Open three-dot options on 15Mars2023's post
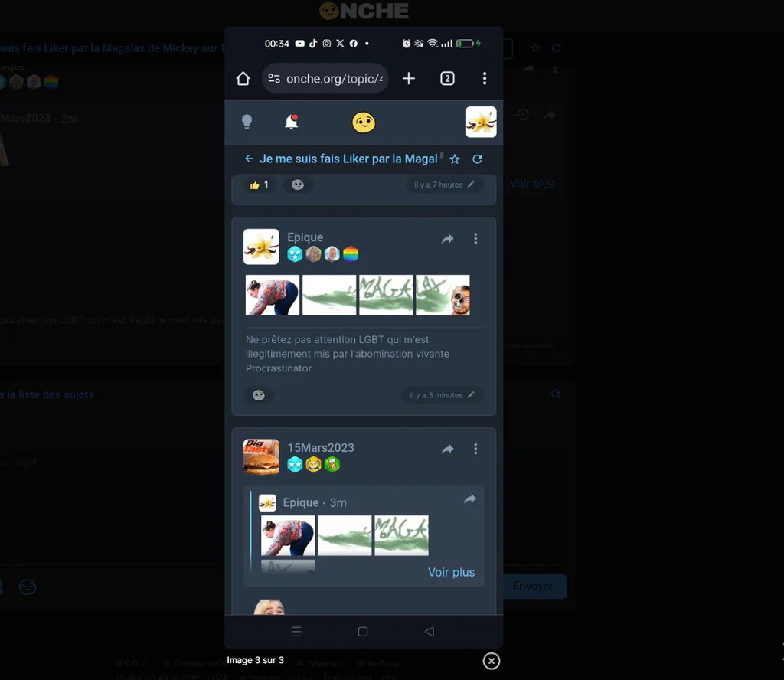Image resolution: width=784 pixels, height=680 pixels. click(x=475, y=449)
